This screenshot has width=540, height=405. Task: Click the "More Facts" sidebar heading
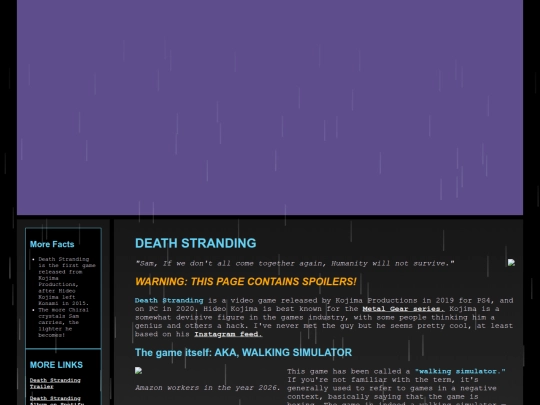click(52, 244)
